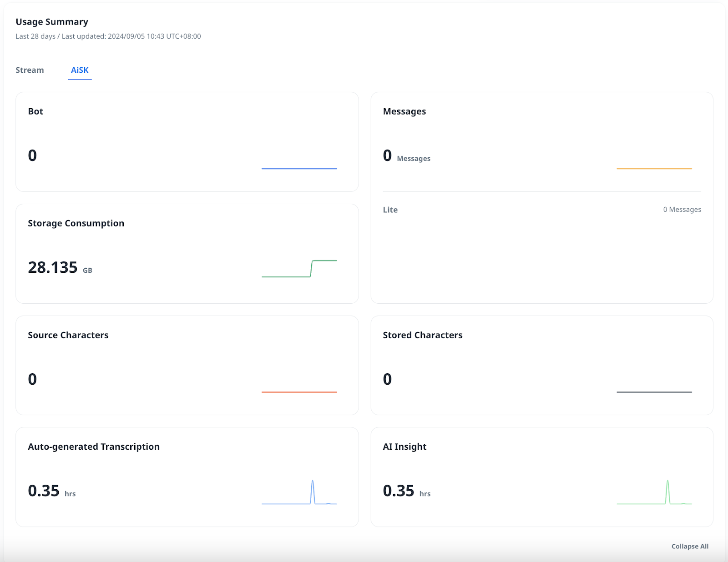Click the Bot card title
The width and height of the screenshot is (728, 562).
35,111
